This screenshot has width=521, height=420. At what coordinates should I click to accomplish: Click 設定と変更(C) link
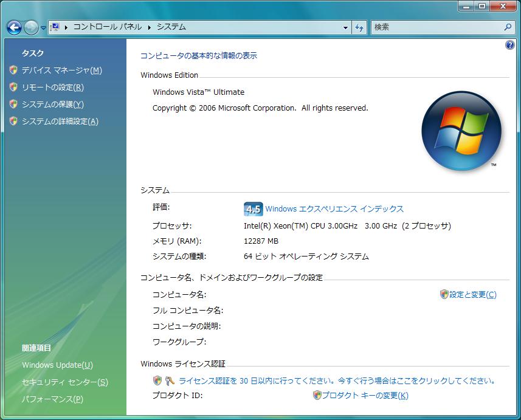pyautogui.click(x=473, y=295)
